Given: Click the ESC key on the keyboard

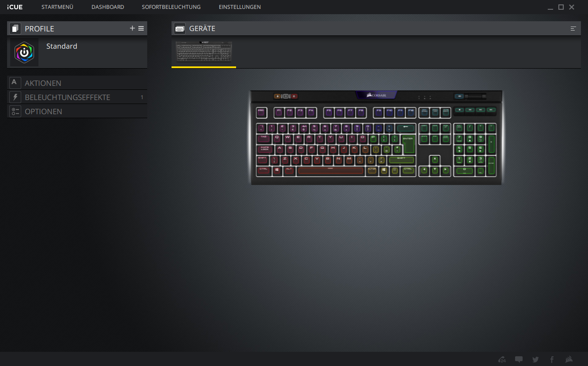Looking at the screenshot, I should click(261, 112).
